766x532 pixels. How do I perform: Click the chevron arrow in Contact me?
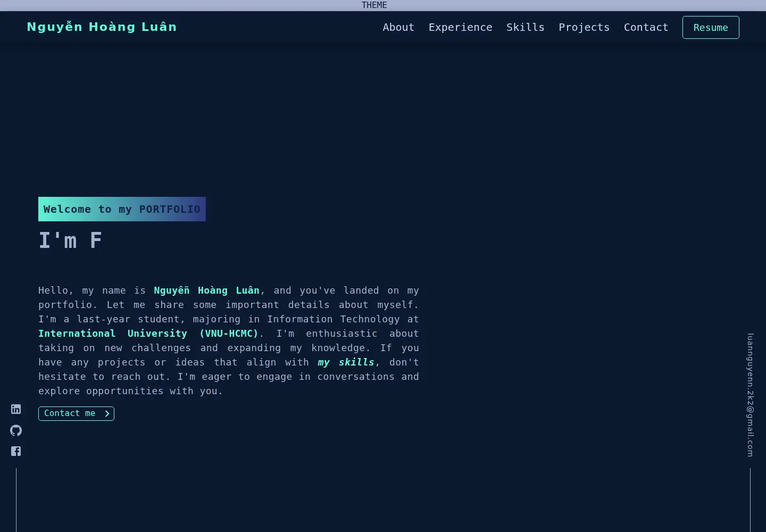[x=107, y=413]
